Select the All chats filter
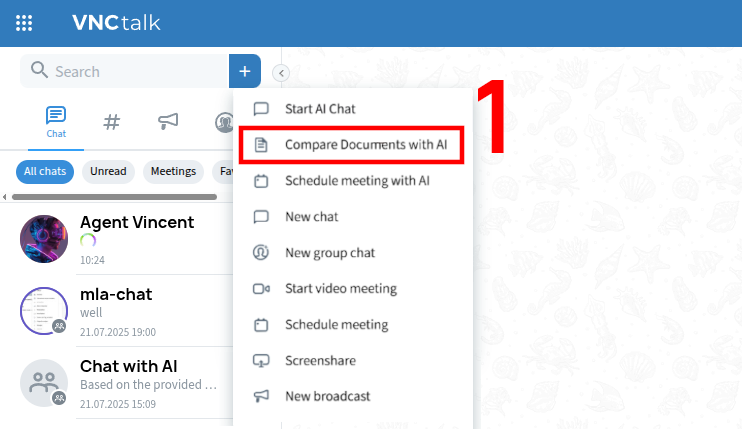This screenshot has height=429, width=742. (45, 171)
